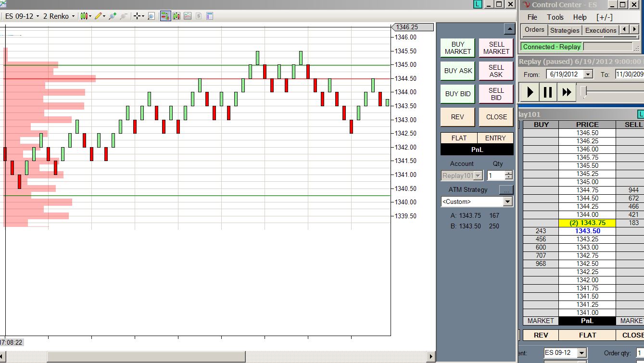The image size is (644, 363).
Task: Select the crosshair cursor tool
Action: click(x=139, y=16)
